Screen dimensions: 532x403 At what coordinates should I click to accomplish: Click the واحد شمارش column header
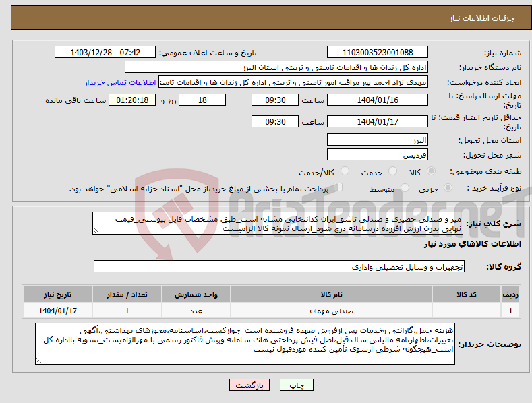click(196, 294)
